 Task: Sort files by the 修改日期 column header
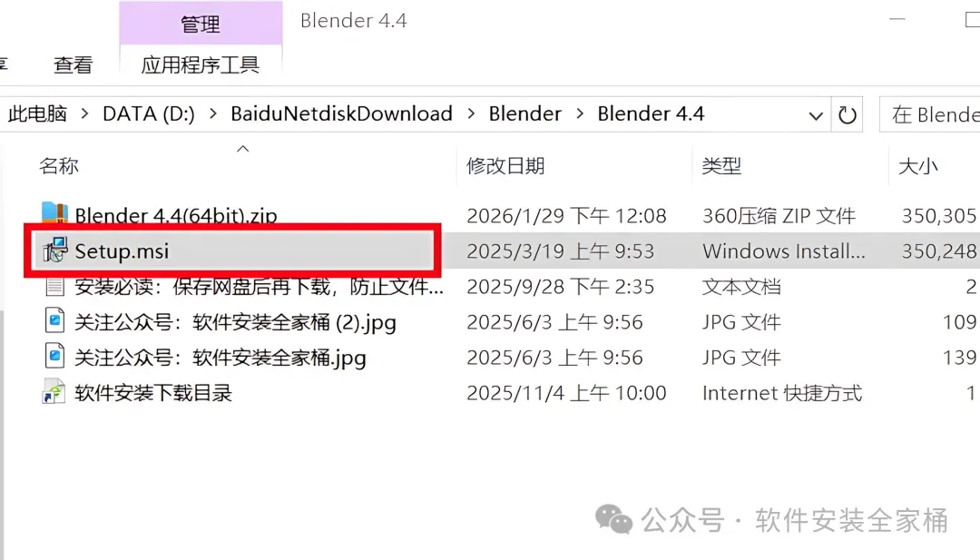(x=505, y=165)
